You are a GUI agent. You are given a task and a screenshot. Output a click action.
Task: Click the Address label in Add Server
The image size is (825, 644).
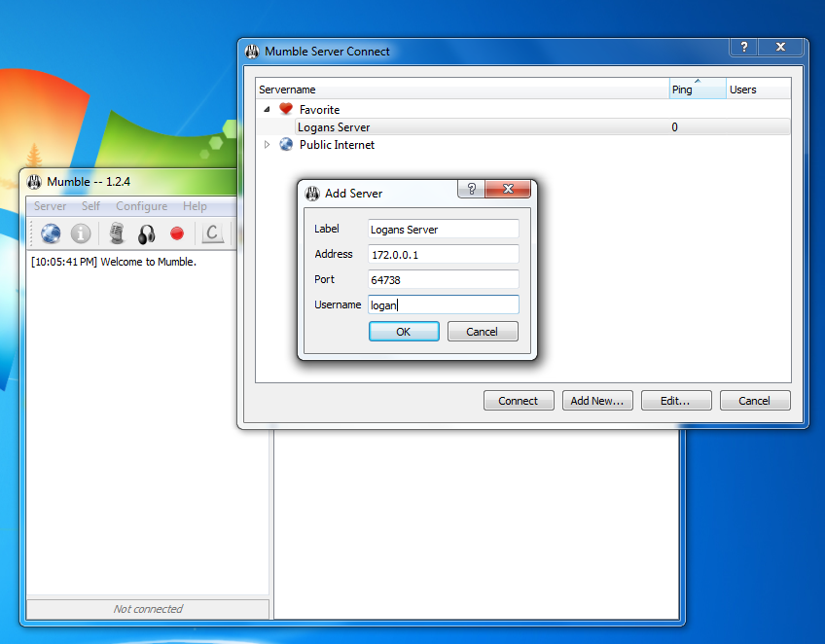(334, 254)
